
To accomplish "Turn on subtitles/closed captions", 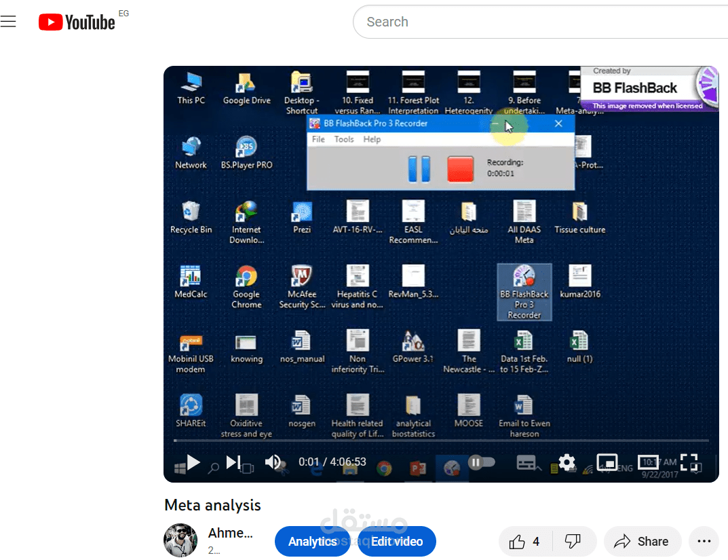I will [x=526, y=462].
